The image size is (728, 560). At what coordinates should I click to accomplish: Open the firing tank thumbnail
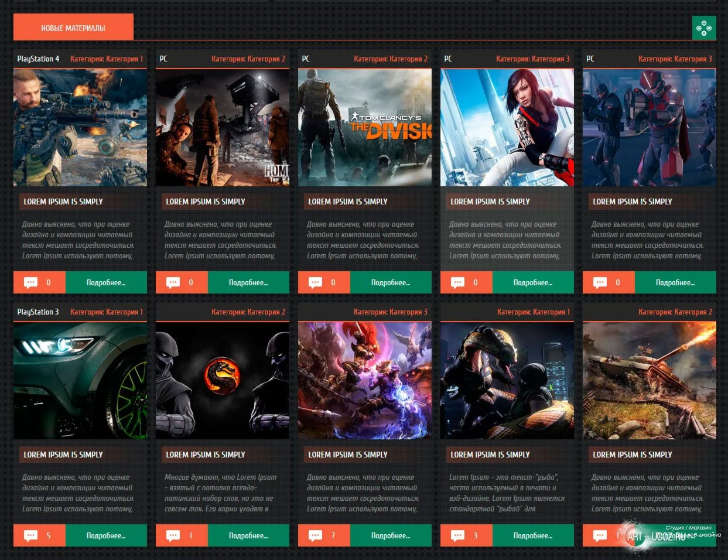[x=650, y=381]
